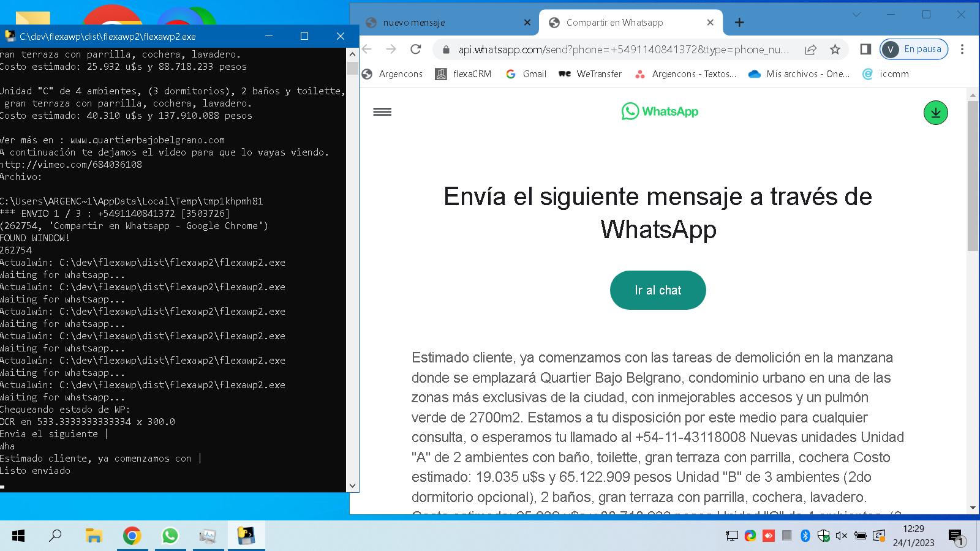Click the Chrome address bar URL

pos(624,50)
